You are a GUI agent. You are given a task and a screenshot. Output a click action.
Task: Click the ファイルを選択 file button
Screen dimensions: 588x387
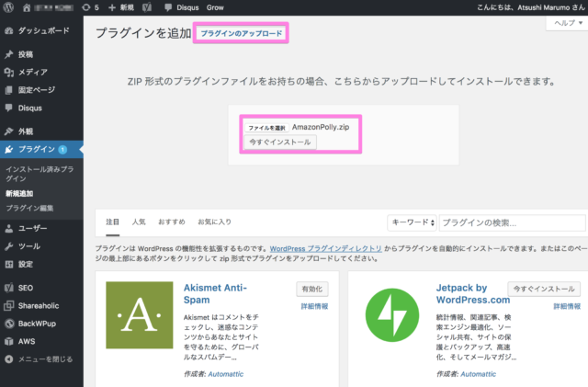click(266, 128)
